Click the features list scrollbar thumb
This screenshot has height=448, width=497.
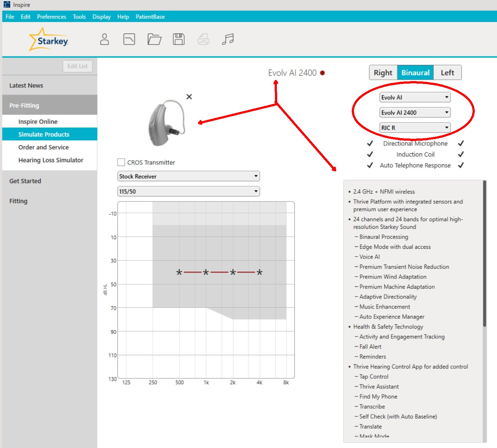coord(484,253)
